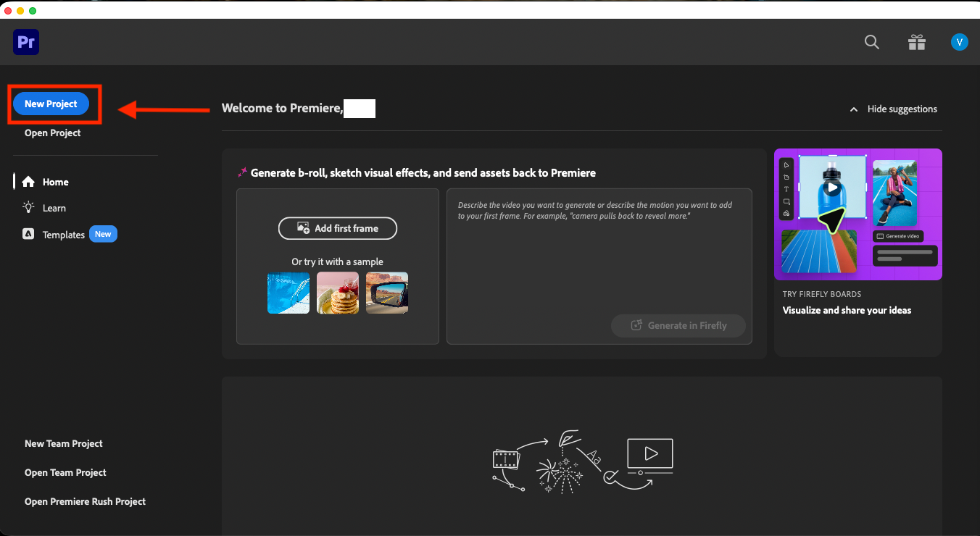Click the New Project button

coord(51,104)
